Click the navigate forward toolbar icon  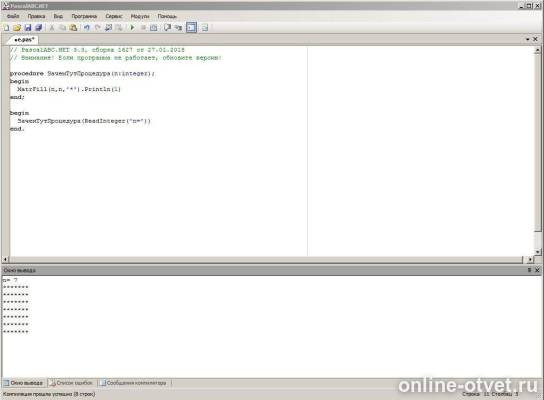pos(119,28)
